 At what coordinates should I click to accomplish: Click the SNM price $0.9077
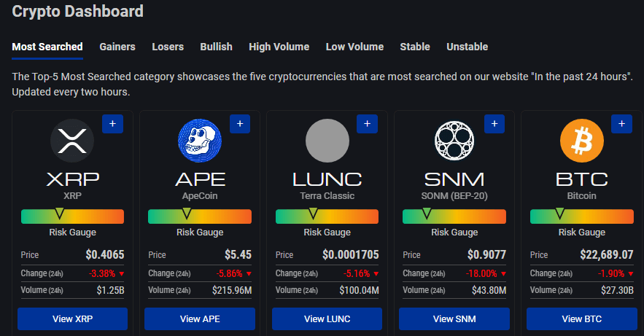486,255
